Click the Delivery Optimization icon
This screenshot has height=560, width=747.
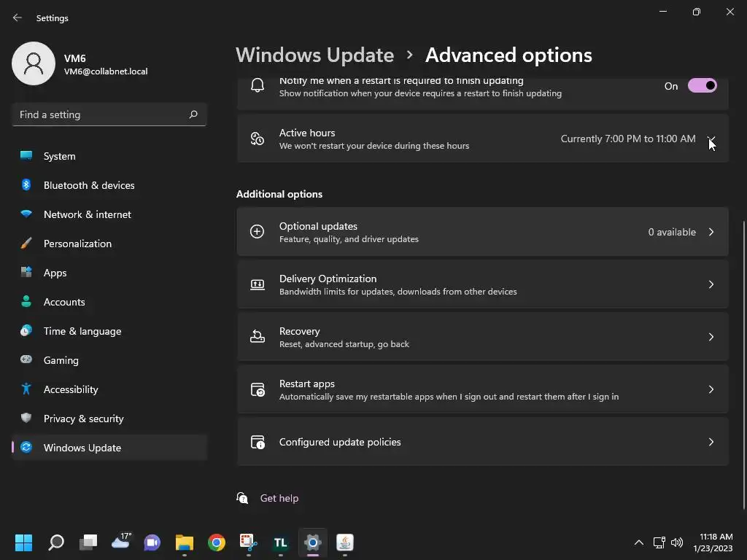(258, 284)
